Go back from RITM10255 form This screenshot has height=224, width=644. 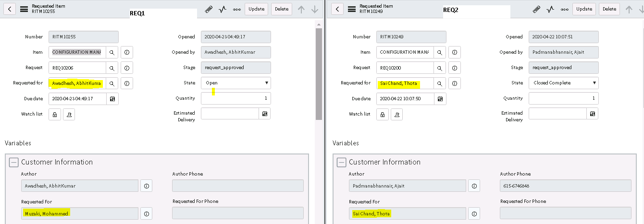pyautogui.click(x=10, y=9)
